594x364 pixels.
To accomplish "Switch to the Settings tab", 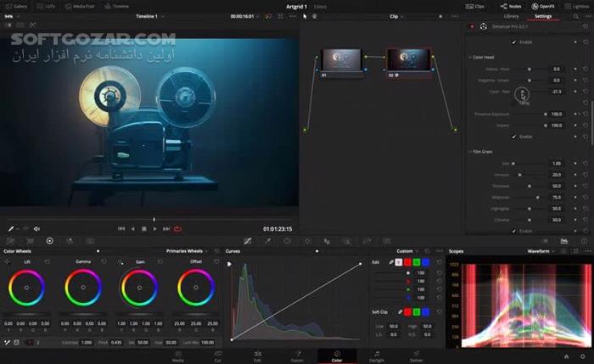I will tap(543, 16).
